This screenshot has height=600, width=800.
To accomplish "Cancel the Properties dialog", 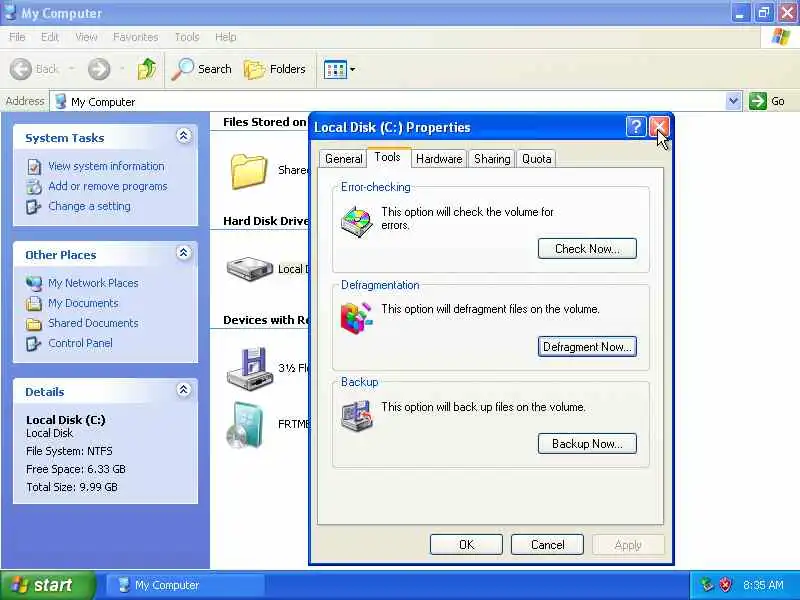I will 547,544.
